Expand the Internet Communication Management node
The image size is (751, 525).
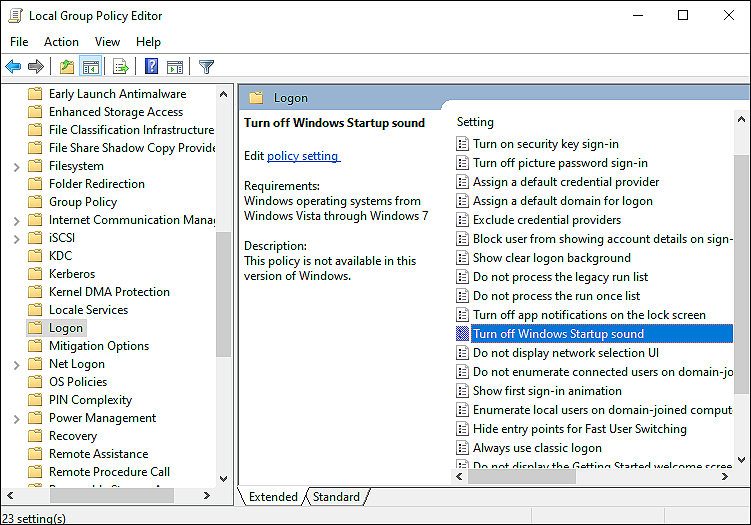point(16,221)
